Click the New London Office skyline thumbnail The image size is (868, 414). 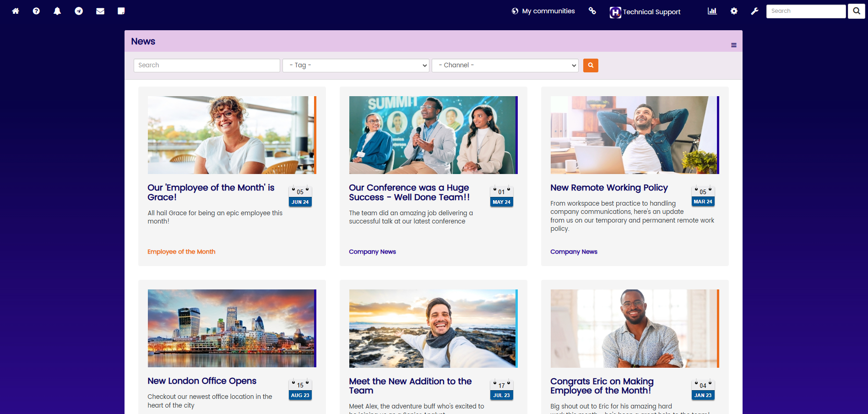pyautogui.click(x=232, y=328)
